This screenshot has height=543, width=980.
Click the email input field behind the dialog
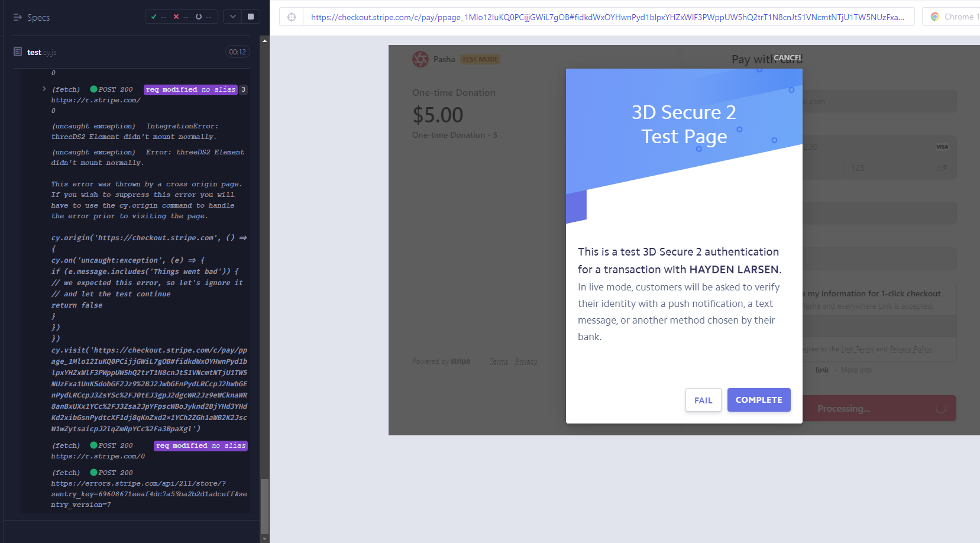tap(879, 101)
